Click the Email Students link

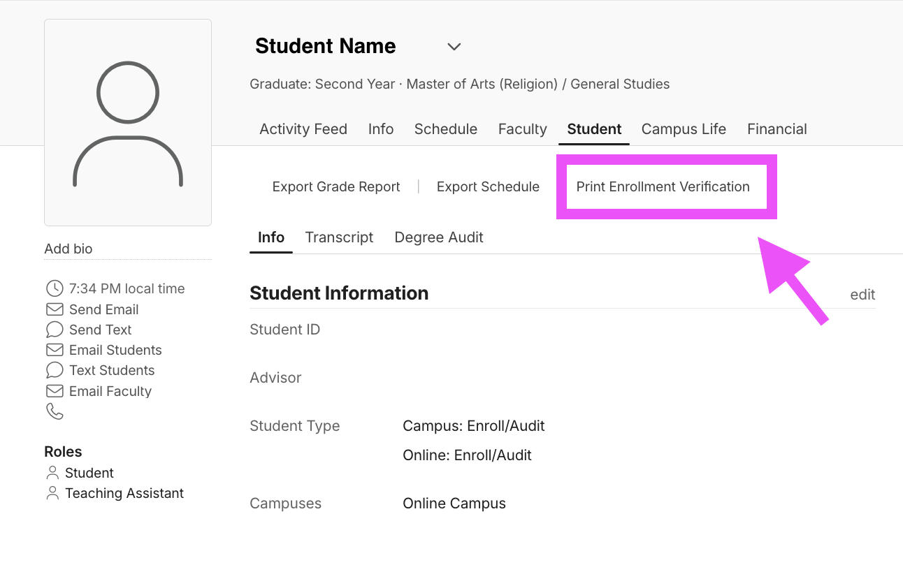tap(115, 350)
